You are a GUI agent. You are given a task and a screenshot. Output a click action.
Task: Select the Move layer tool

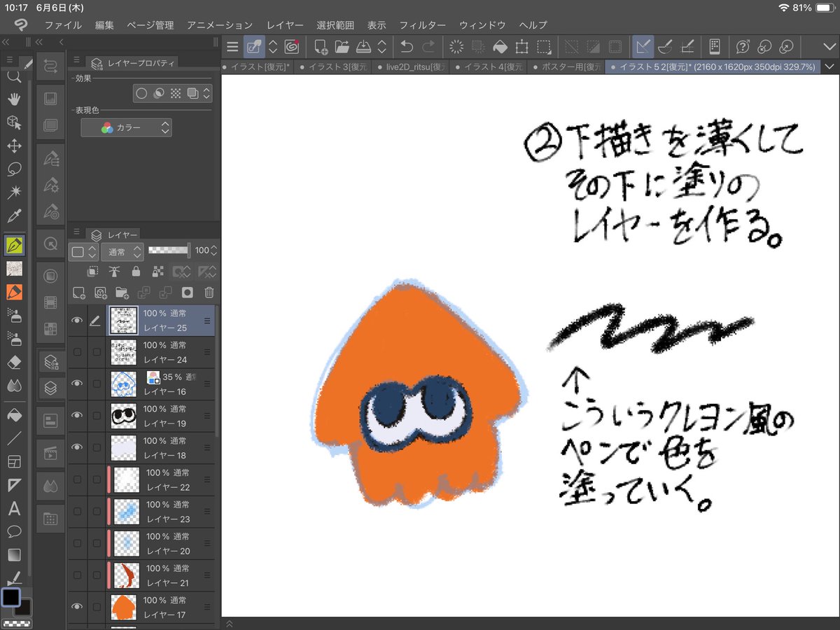[14, 146]
